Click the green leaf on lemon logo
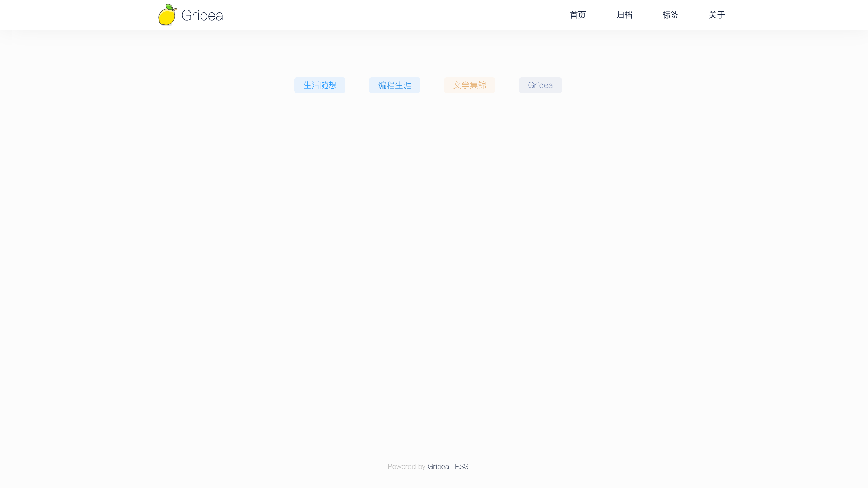This screenshot has height=488, width=868. pyautogui.click(x=169, y=7)
